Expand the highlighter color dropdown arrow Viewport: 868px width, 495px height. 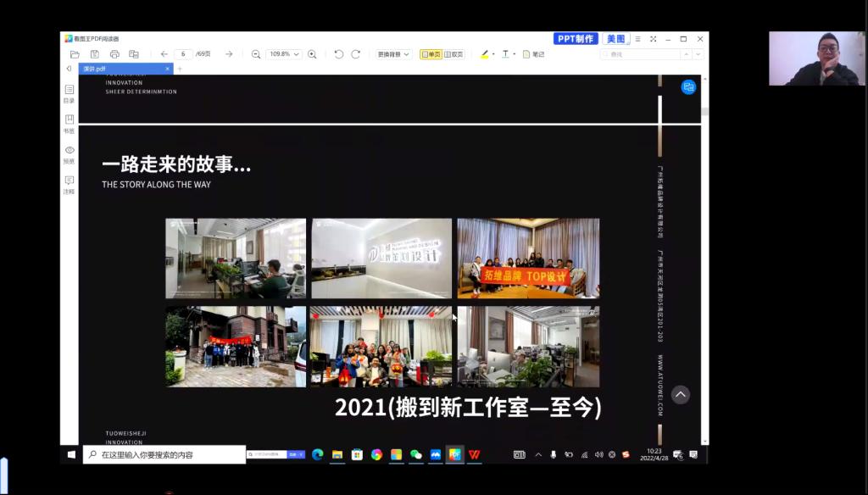point(492,54)
